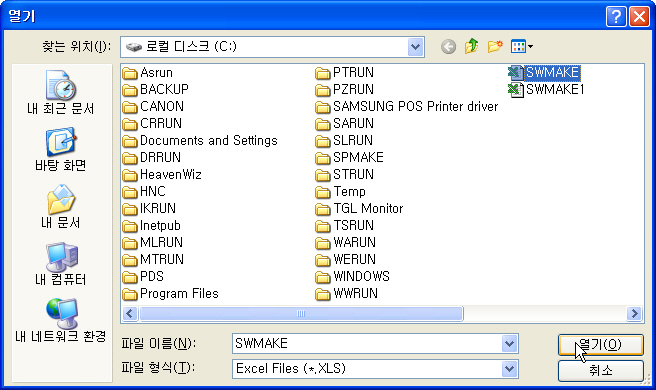
Task: Select the Program Files folder
Action: [171, 294]
